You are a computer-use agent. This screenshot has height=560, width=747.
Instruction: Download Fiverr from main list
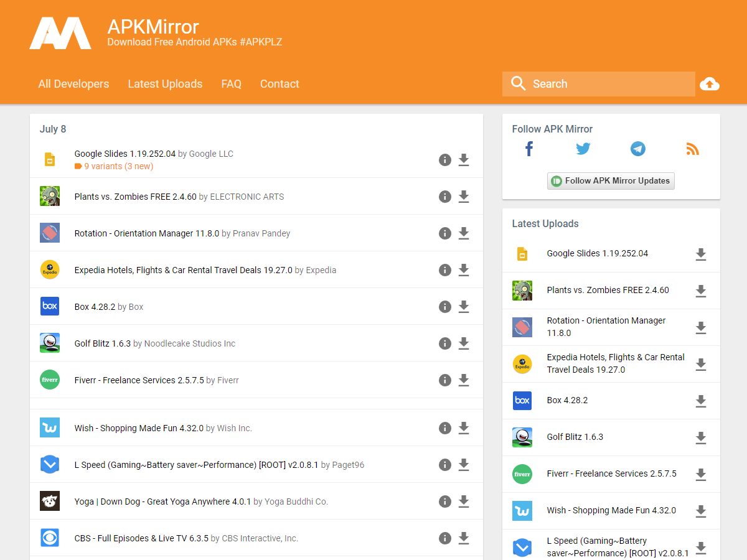(464, 380)
